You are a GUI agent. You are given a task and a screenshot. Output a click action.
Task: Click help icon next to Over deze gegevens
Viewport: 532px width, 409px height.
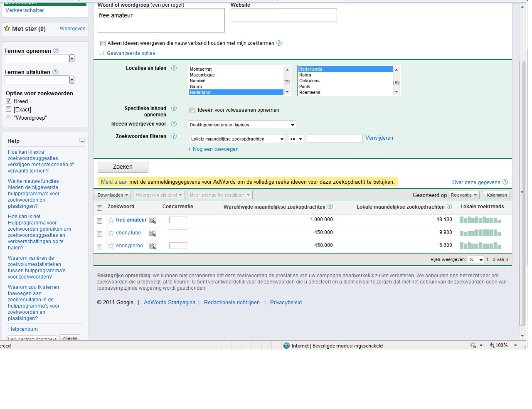[x=505, y=182]
